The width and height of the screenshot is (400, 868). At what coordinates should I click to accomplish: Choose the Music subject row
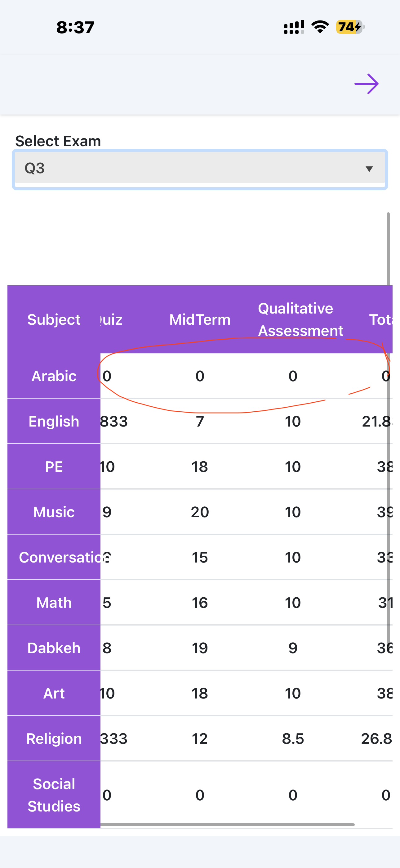(54, 512)
